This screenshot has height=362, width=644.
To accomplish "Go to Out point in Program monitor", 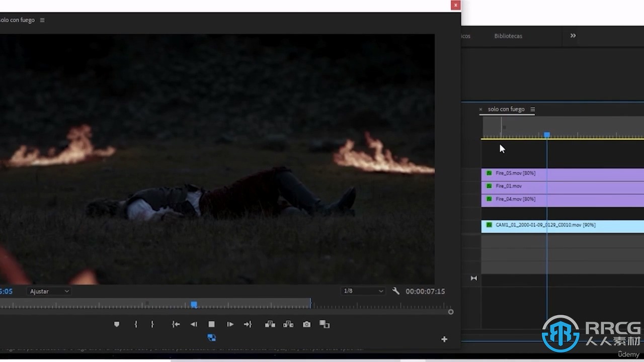I will pos(248,324).
